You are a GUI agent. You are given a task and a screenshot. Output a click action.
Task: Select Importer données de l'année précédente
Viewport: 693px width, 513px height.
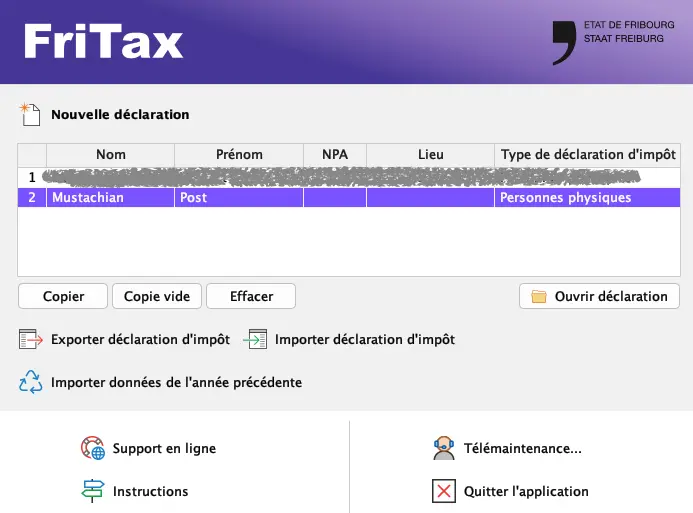tap(176, 382)
